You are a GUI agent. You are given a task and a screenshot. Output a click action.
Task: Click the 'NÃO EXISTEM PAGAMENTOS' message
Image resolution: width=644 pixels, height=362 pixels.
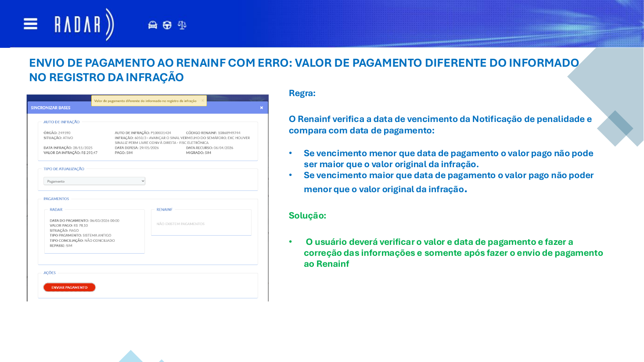pos(180,224)
